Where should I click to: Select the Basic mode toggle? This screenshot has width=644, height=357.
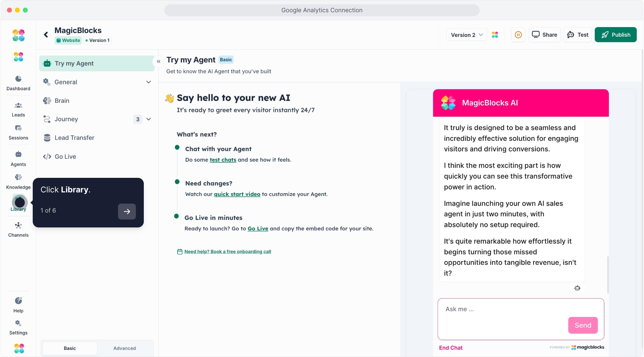point(70,348)
